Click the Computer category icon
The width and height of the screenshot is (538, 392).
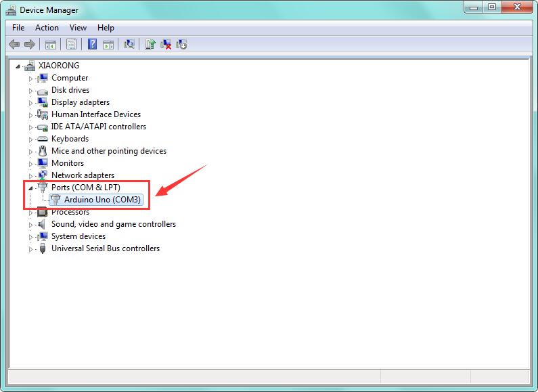43,78
